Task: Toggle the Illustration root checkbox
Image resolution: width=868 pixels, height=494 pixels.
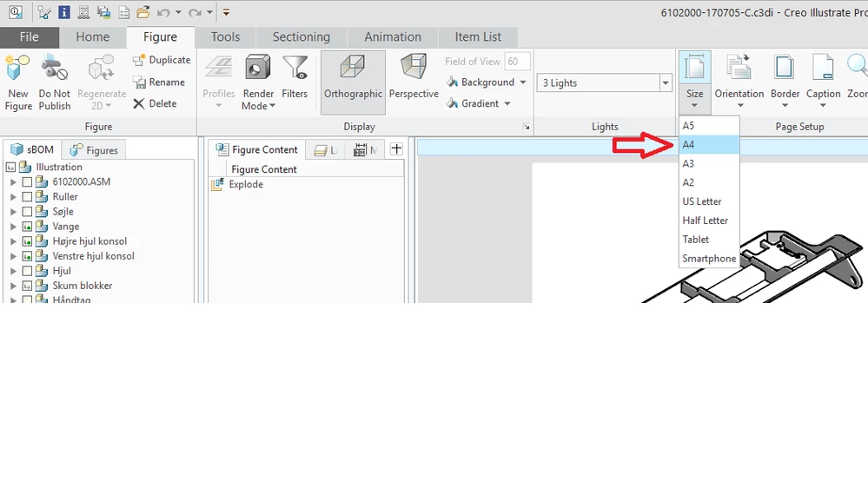Action: click(x=10, y=167)
